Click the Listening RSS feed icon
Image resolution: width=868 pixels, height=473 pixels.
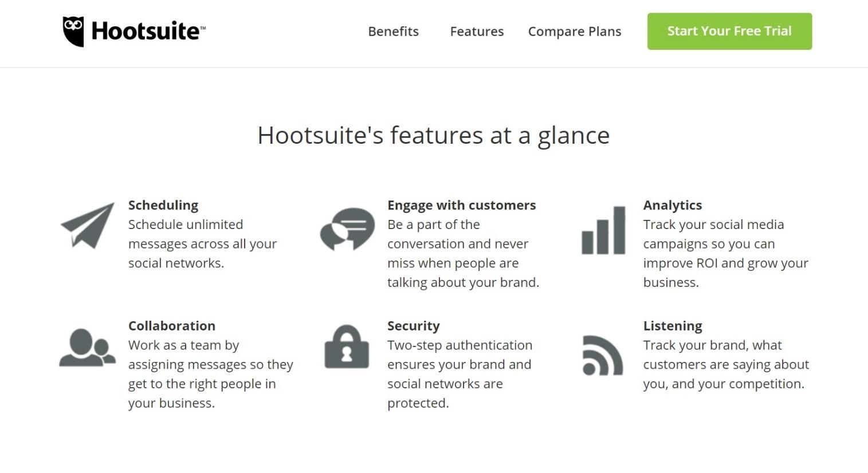tap(603, 355)
